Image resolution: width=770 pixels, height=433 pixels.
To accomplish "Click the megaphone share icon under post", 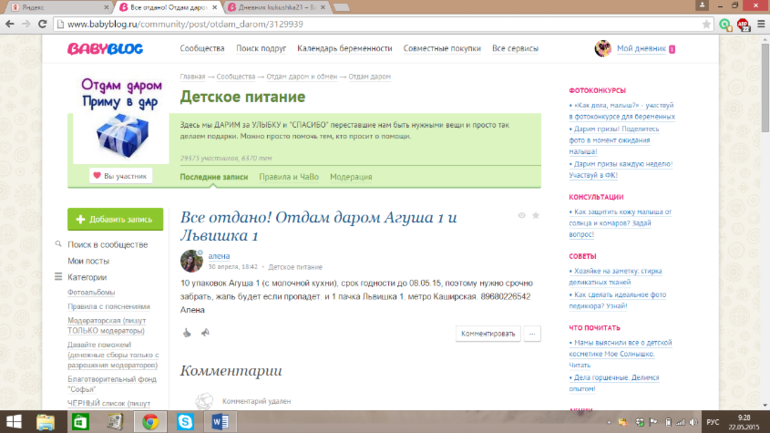I will [205, 333].
